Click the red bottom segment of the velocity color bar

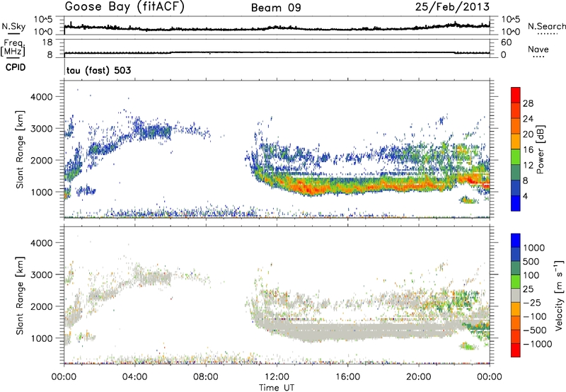coord(516,350)
